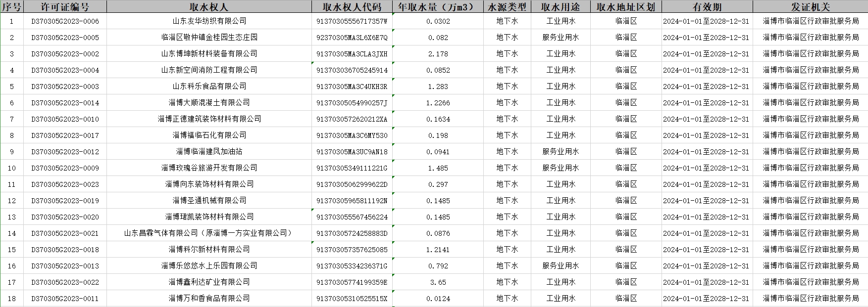Click the 淄博大顺混凝土有限公司 cell

(209, 103)
